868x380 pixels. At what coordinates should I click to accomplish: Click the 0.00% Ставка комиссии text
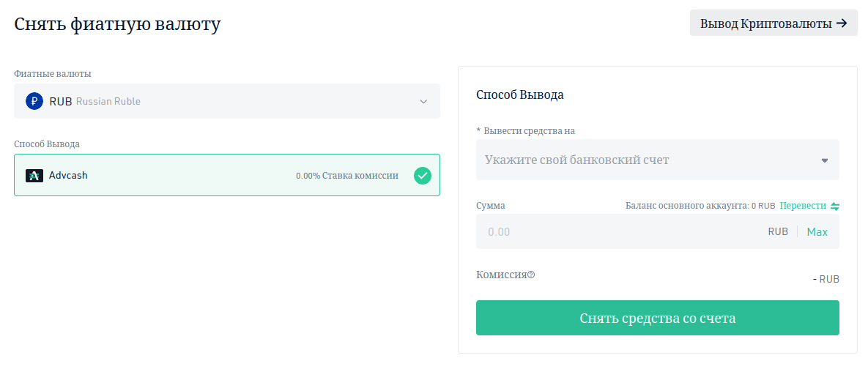pos(347,176)
